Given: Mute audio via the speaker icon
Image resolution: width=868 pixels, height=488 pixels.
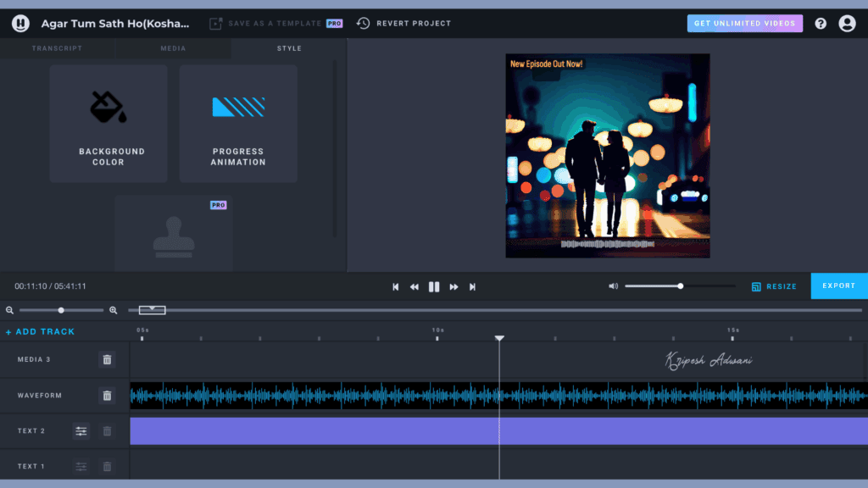Looking at the screenshot, I should coord(613,286).
